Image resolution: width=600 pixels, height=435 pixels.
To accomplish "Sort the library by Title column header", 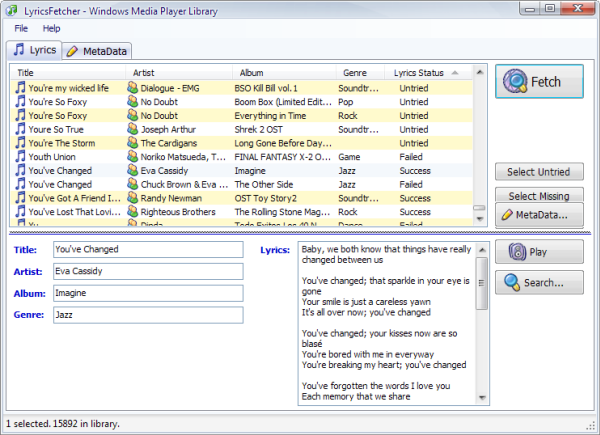I will click(x=26, y=73).
